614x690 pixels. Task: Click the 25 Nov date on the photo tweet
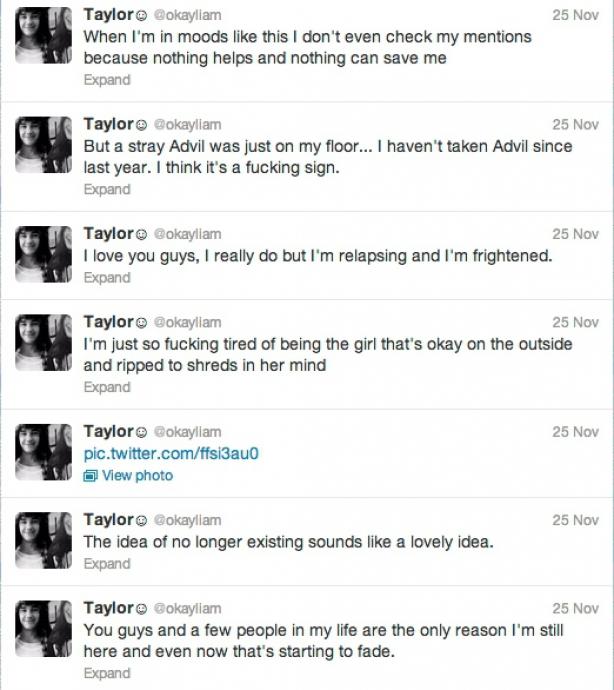pos(575,432)
